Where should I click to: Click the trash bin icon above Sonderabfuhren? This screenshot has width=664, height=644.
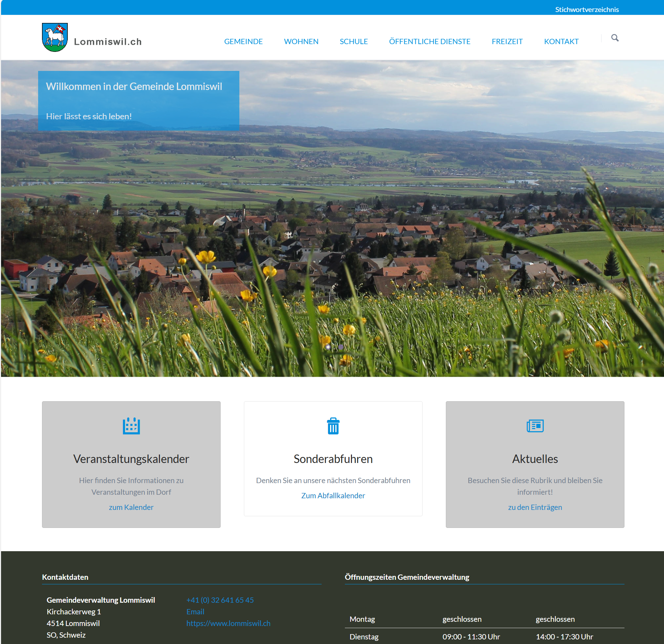(x=333, y=426)
